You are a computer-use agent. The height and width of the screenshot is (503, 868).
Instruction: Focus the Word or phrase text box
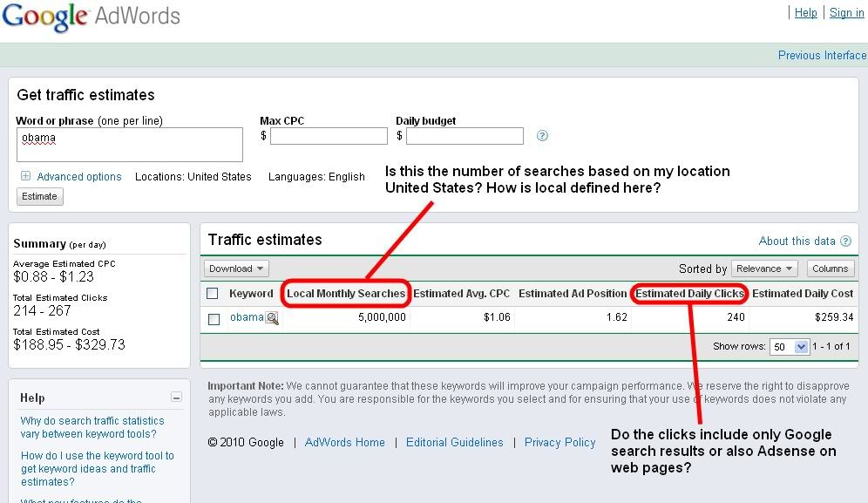(130, 145)
